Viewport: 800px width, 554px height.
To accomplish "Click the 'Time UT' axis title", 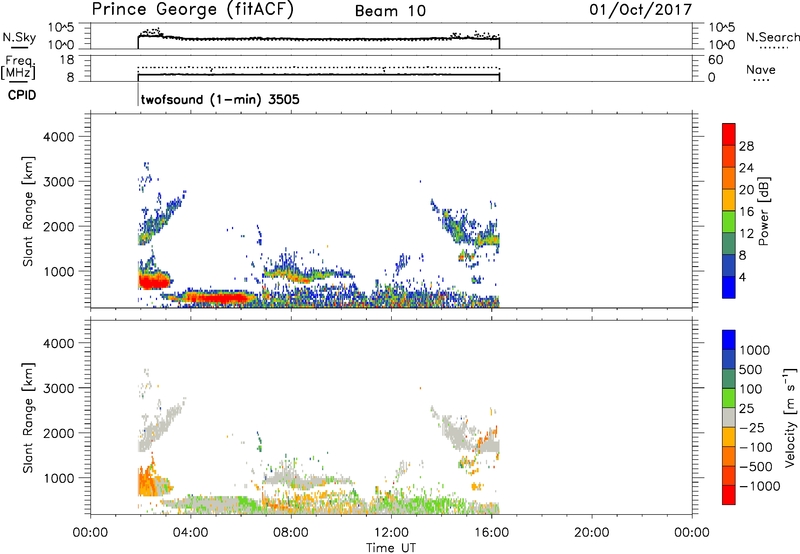I will click(391, 548).
